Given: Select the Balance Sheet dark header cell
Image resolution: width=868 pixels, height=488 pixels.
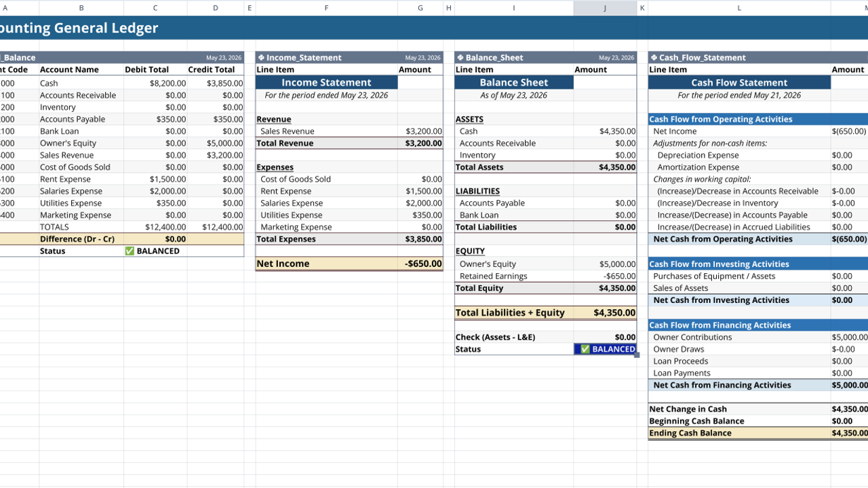Looking at the screenshot, I should (x=514, y=83).
